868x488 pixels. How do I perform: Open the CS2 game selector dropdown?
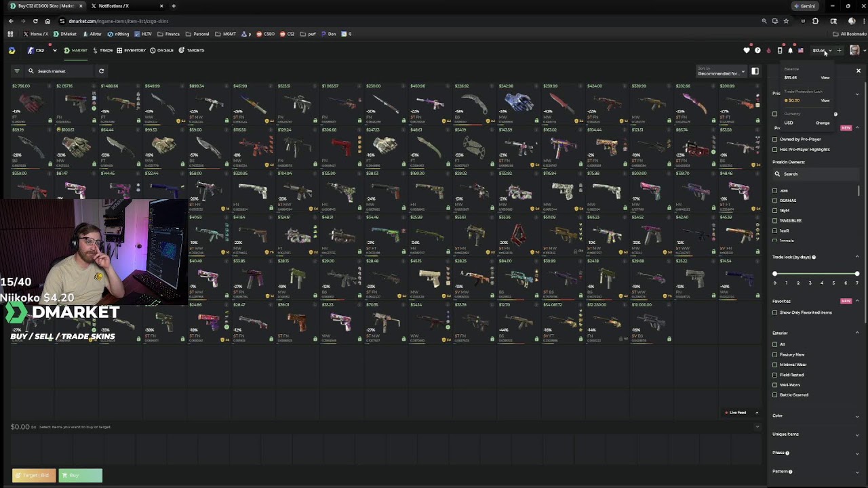click(42, 50)
